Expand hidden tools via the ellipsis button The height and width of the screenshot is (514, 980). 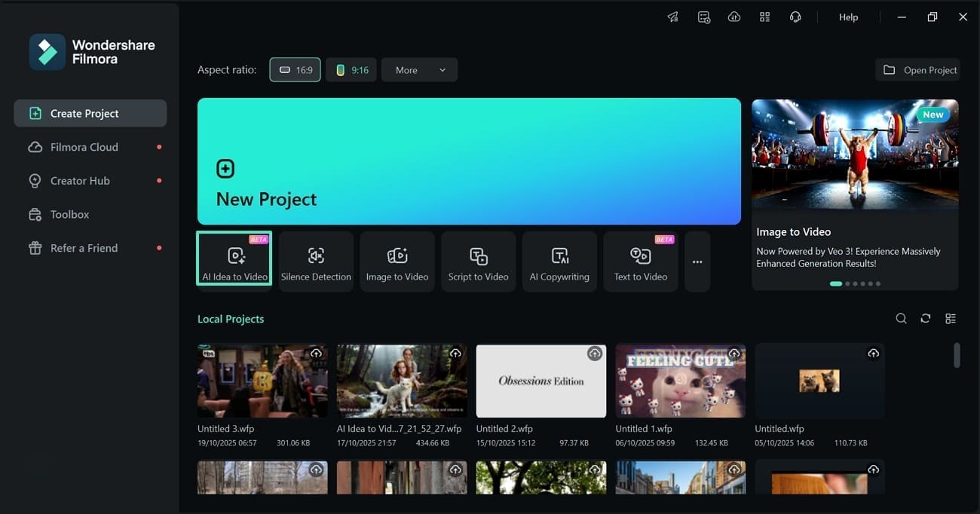click(x=697, y=261)
